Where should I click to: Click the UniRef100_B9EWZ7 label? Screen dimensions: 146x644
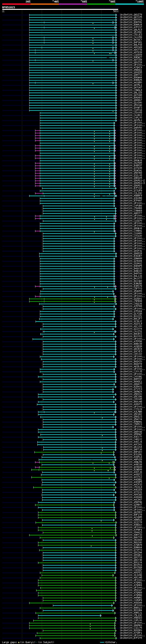(x=131, y=58)
